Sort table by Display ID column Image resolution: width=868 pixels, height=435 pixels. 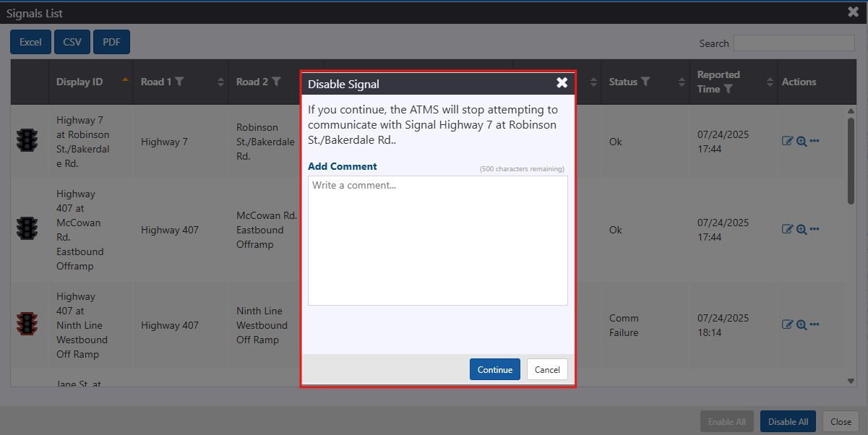(80, 82)
